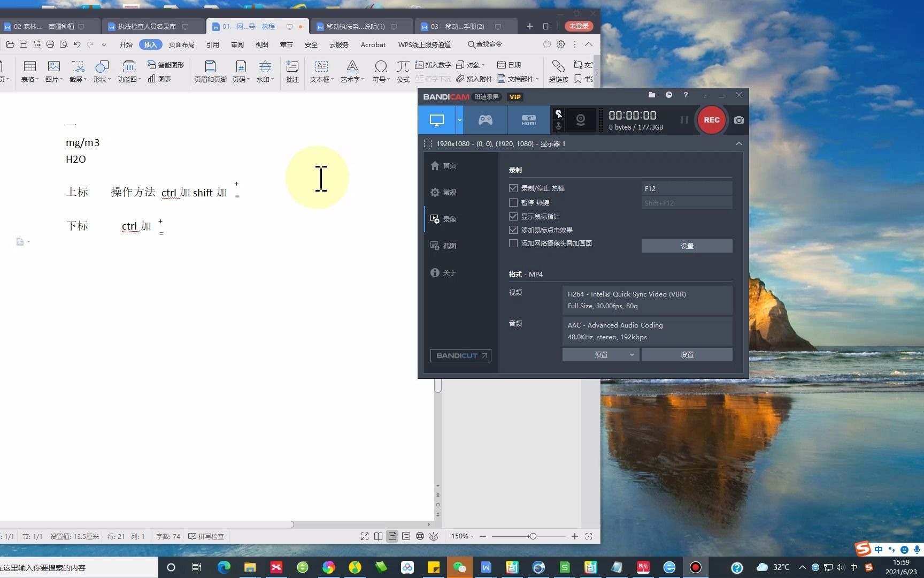The height and width of the screenshot is (578, 924).
Task: Click the BANDICUT link button
Action: click(x=461, y=355)
